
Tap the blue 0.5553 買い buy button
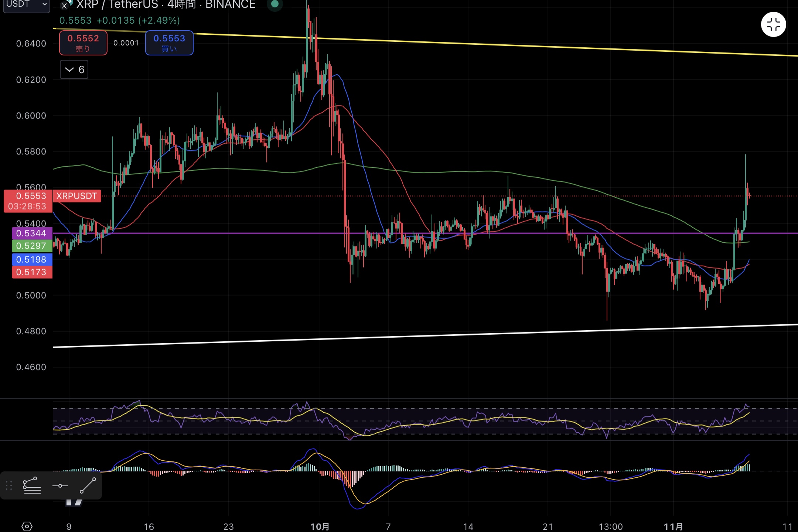(x=169, y=43)
